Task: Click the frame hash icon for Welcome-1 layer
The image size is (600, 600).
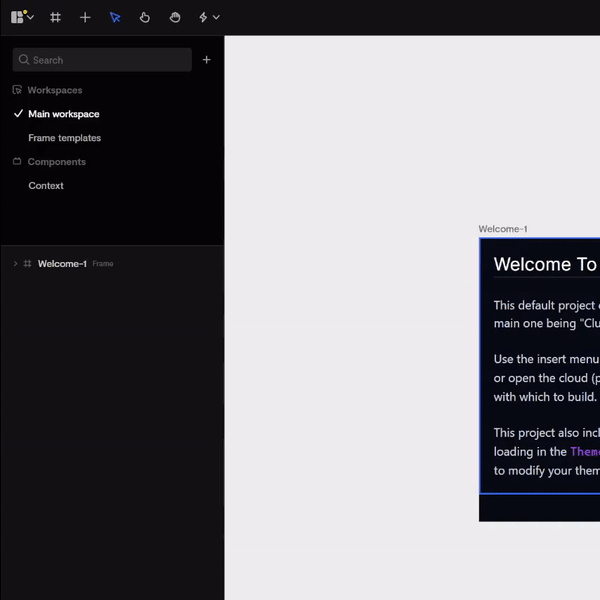Action: pyautogui.click(x=27, y=264)
